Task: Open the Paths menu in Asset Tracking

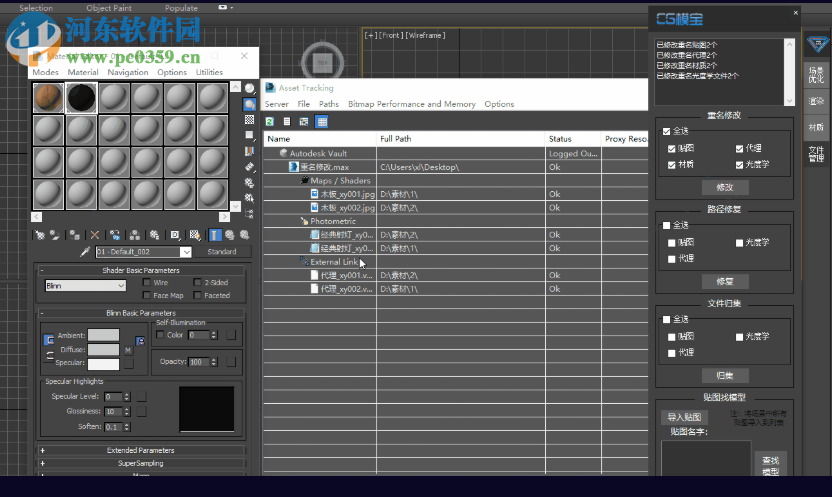Action: [x=328, y=104]
